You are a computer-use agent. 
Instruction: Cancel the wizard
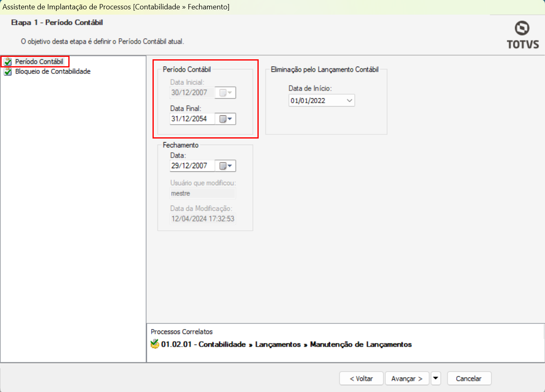coord(469,379)
